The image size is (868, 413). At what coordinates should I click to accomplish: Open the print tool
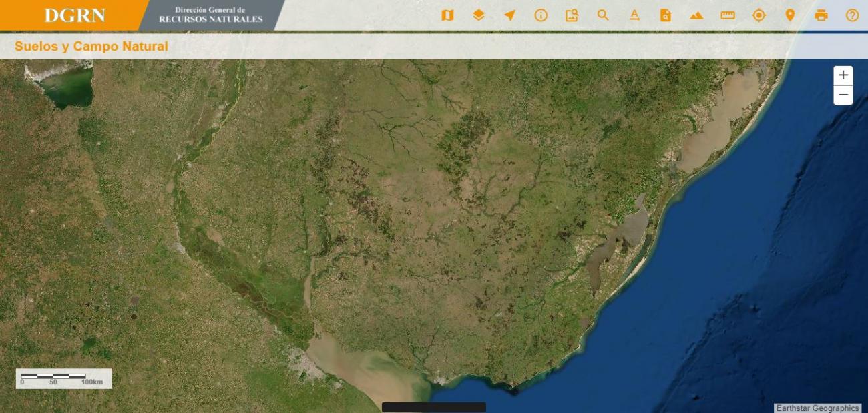pos(821,15)
